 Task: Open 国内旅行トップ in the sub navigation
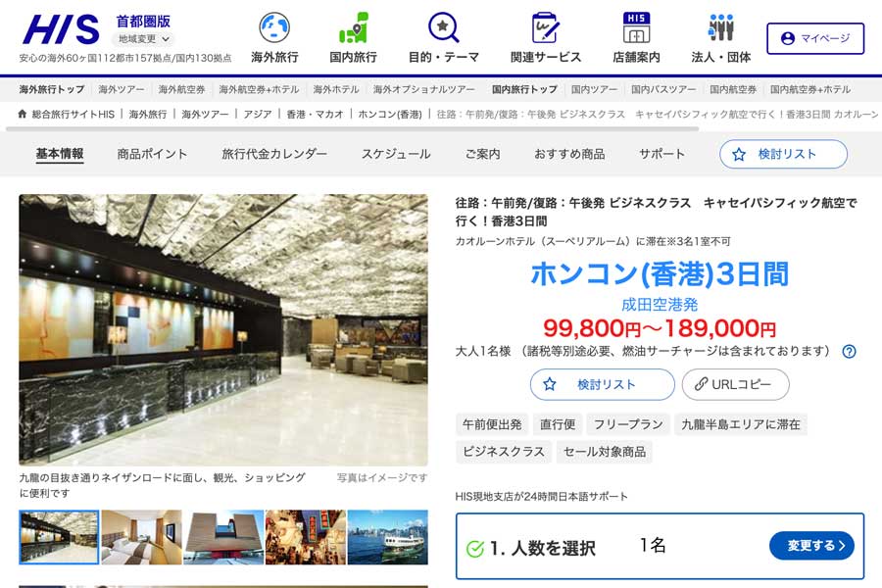pos(524,89)
